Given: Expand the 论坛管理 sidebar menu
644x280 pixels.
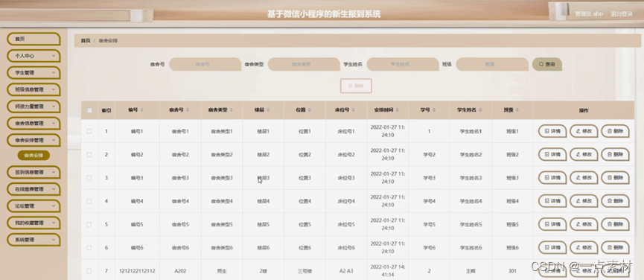Looking at the screenshot, I should click(x=34, y=206).
